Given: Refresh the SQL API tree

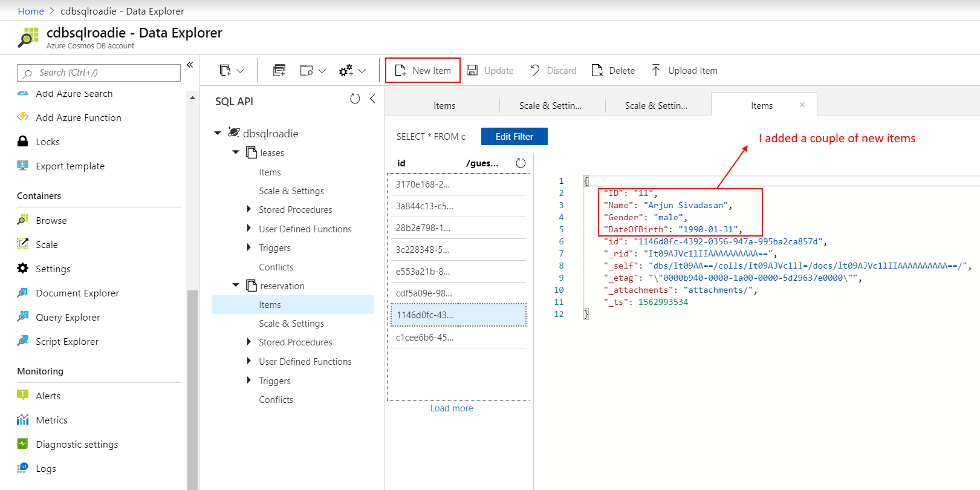Looking at the screenshot, I should pos(355,99).
